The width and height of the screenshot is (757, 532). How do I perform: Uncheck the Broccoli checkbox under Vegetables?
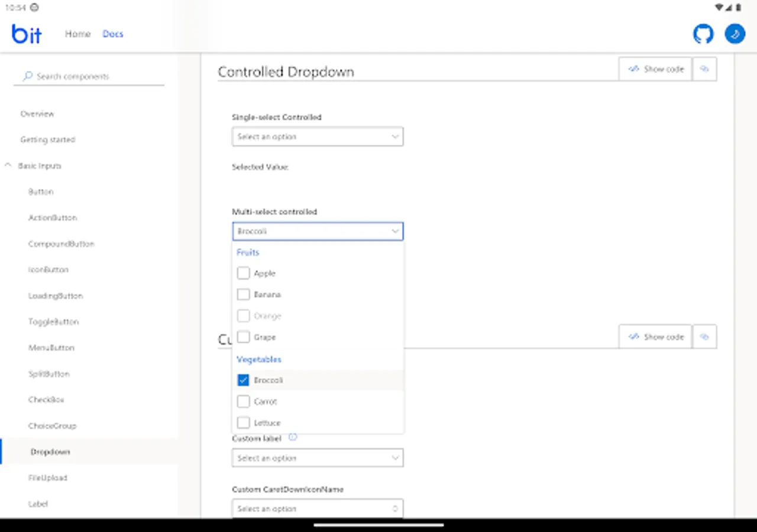[x=243, y=380]
